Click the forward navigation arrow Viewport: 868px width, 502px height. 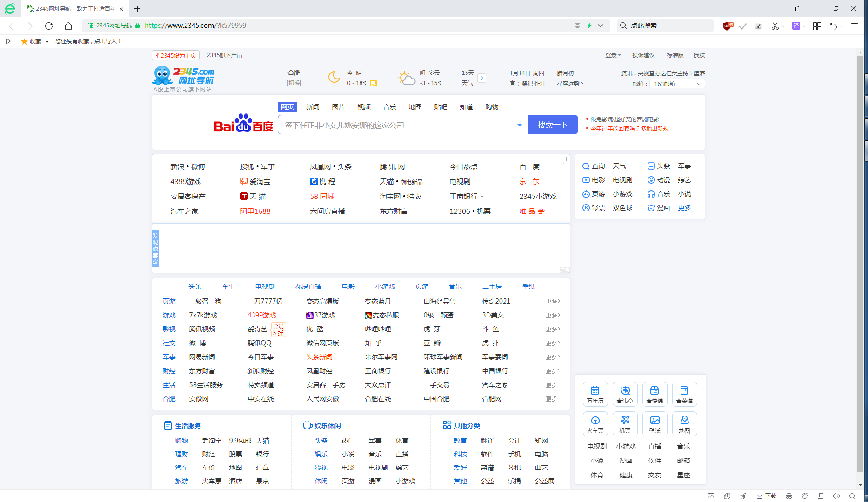tap(30, 26)
